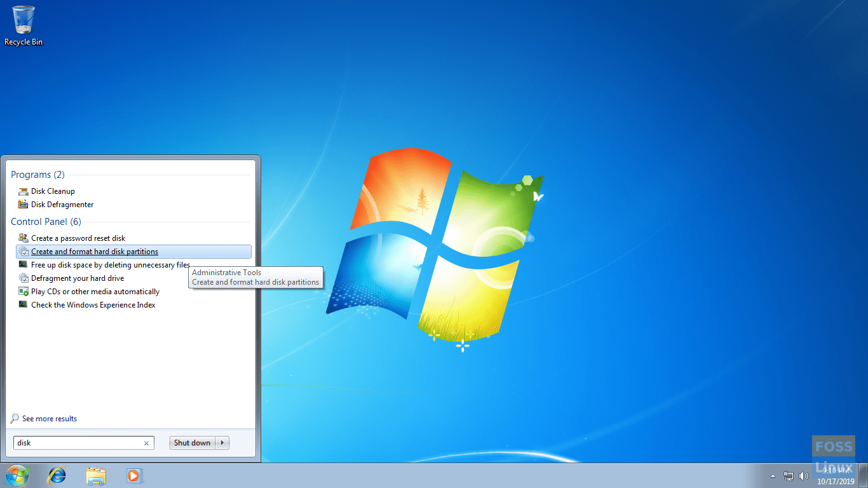Start Windows Media Player from the taskbar

tap(134, 475)
